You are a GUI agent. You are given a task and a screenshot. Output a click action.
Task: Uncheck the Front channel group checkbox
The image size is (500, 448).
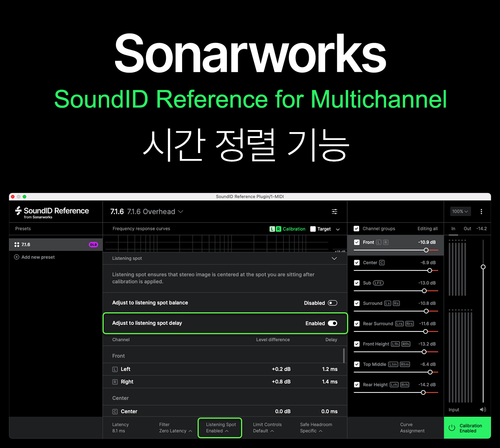click(357, 242)
